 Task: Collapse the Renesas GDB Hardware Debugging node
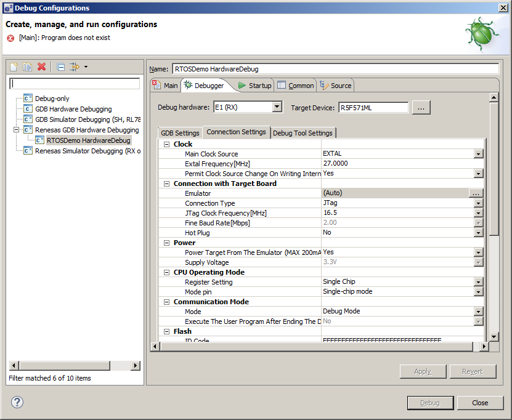(17, 130)
